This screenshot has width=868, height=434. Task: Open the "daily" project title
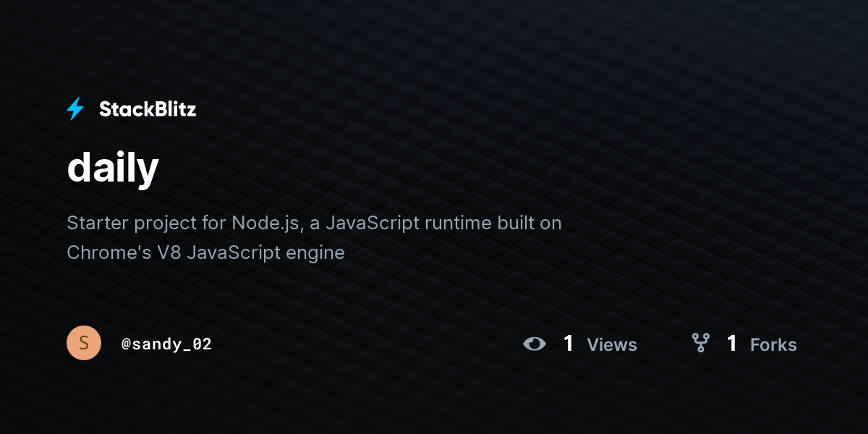pyautogui.click(x=113, y=168)
